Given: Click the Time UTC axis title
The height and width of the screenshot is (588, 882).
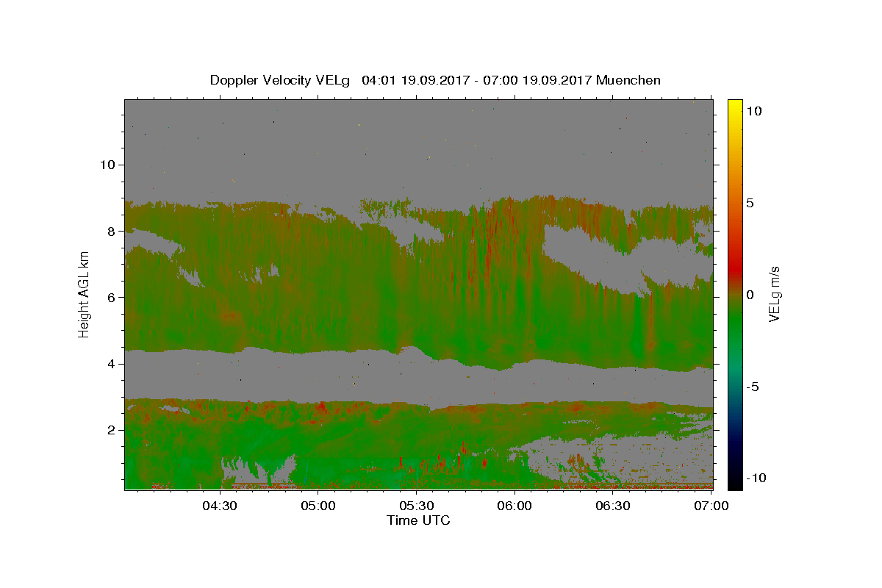Looking at the screenshot, I should 418,520.
